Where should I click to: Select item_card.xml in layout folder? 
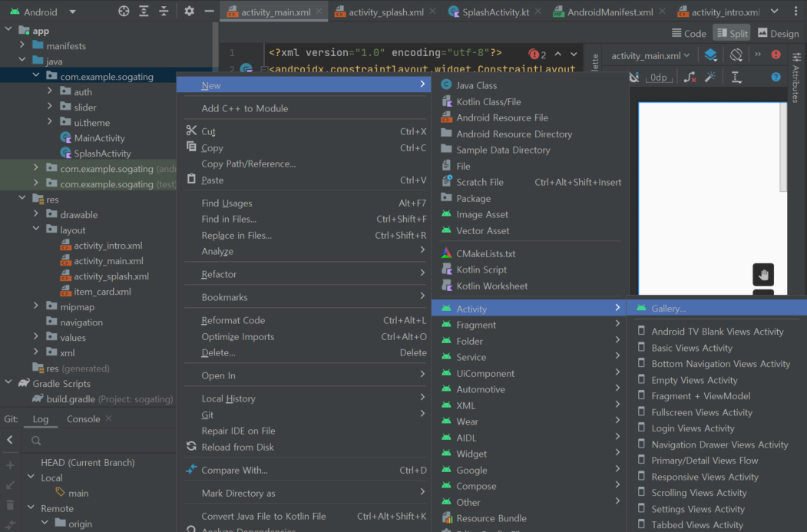click(102, 292)
